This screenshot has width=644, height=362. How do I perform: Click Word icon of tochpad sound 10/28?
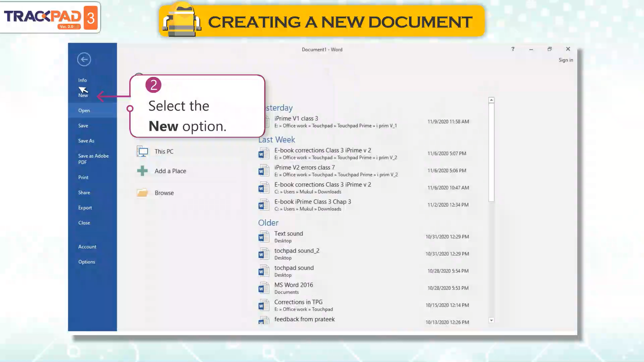[x=264, y=271]
